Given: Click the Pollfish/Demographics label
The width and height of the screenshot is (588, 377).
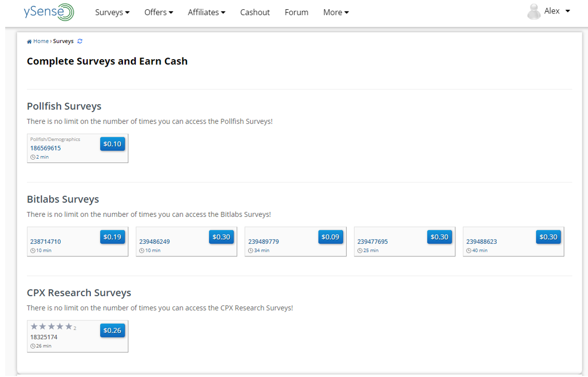Looking at the screenshot, I should click(x=55, y=139).
